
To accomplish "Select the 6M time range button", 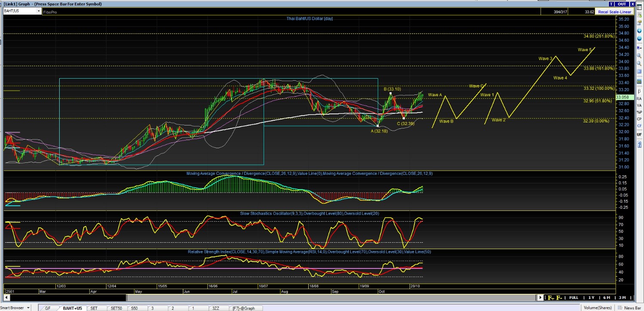I will point(607,298).
